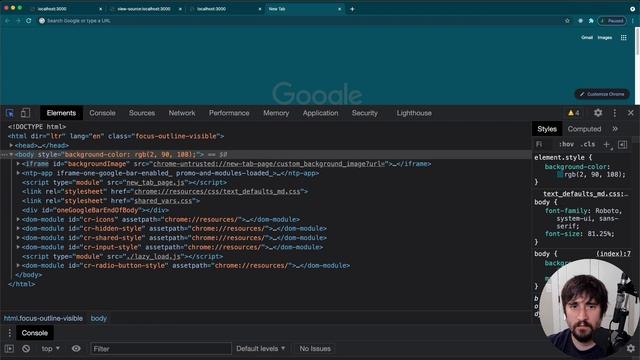Expand the cr-shared-style dom-module node
The height and width of the screenshot is (360, 640).
pos(18,238)
